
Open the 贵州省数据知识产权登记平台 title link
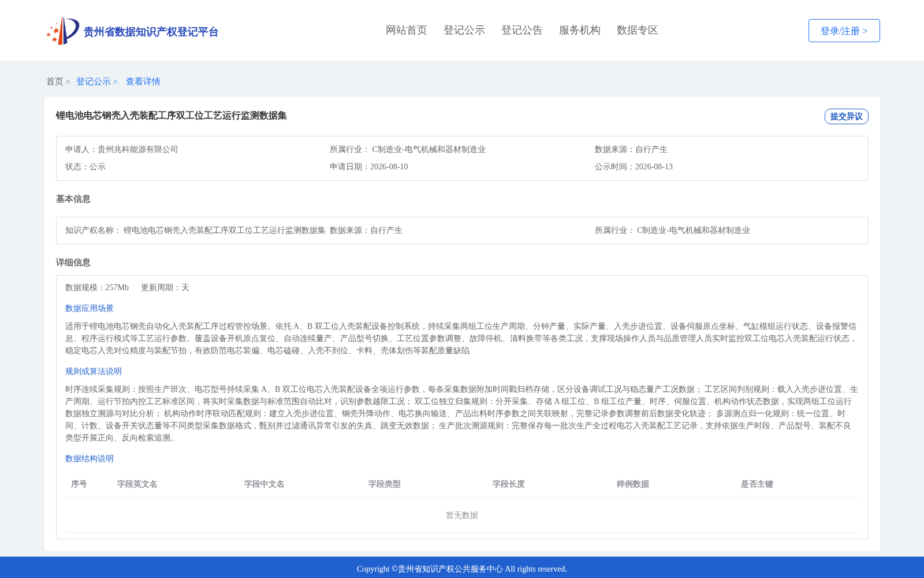(151, 32)
